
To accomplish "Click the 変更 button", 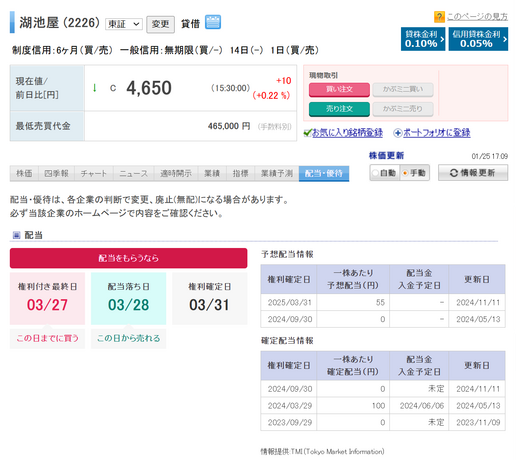I will click(x=160, y=24).
